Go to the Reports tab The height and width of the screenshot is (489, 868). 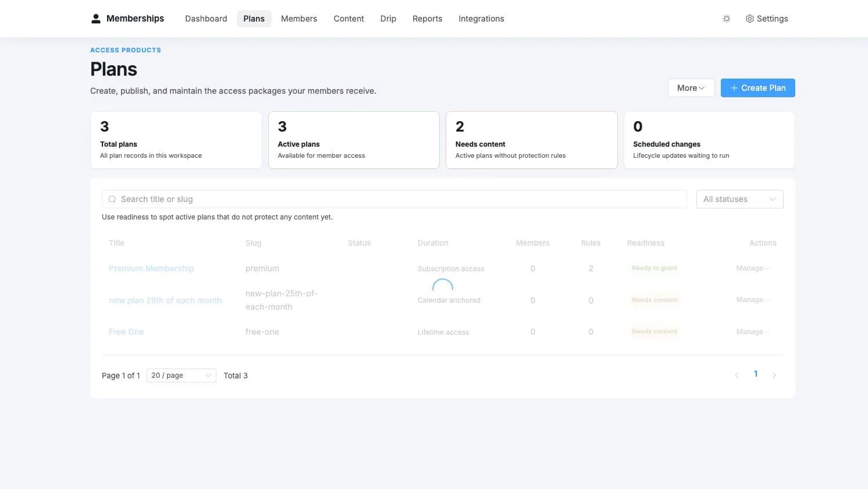coord(428,19)
